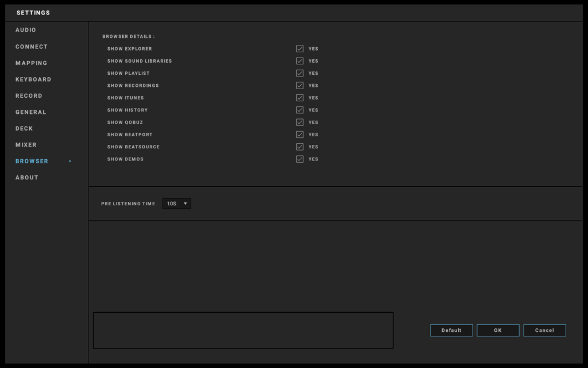This screenshot has height=368, width=588.
Task: Uncheck the Show Explorer checkbox
Action: 300,49
